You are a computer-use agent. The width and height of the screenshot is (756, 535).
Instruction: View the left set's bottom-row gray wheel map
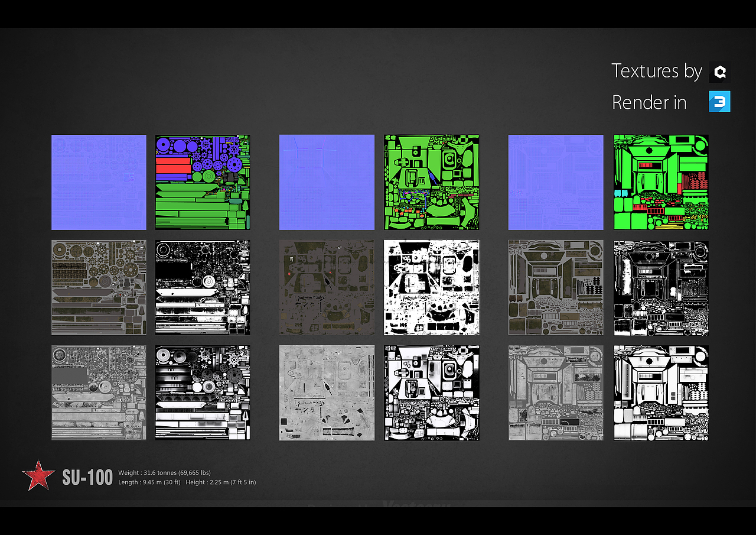coord(99,393)
